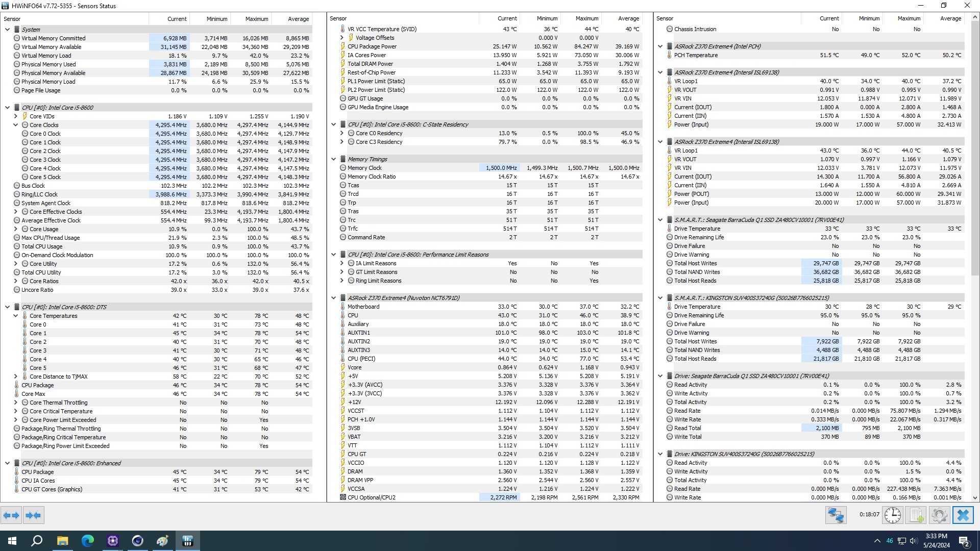Click the Minimum column header in middle panel
Image resolution: width=980 pixels, height=551 pixels.
point(540,18)
